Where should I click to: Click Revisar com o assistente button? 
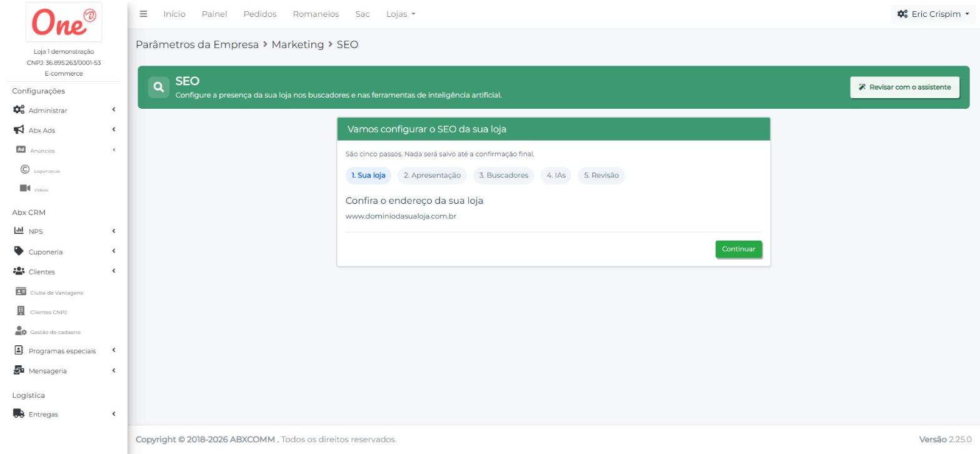click(904, 87)
